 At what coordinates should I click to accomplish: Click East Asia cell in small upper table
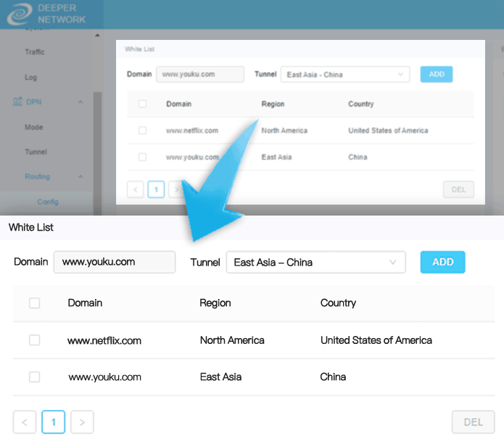coord(276,157)
